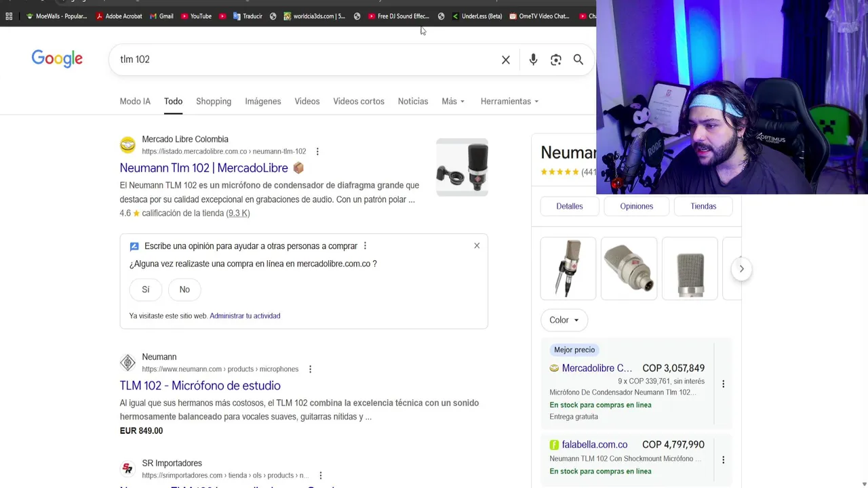This screenshot has height=488, width=868.
Task: Expand the Más dropdown
Action: [x=453, y=101]
